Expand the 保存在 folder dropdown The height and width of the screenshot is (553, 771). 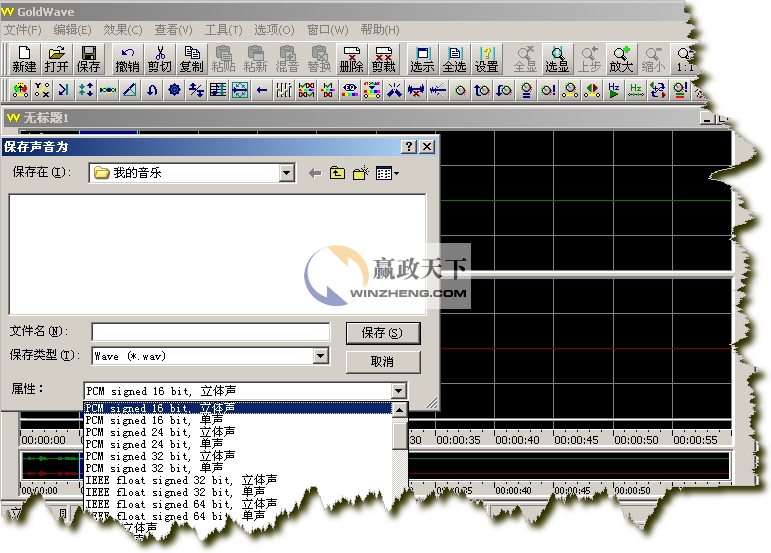pos(287,173)
